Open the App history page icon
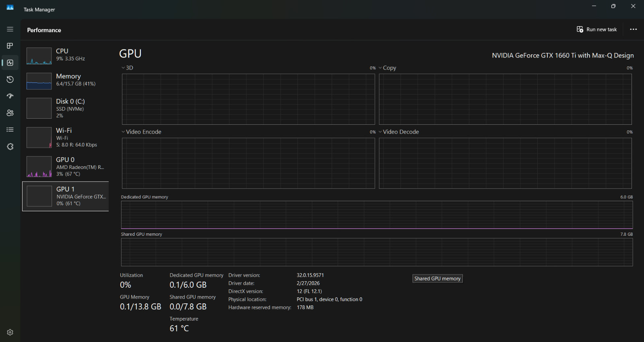Image resolution: width=644 pixels, height=342 pixels. coord(10,79)
